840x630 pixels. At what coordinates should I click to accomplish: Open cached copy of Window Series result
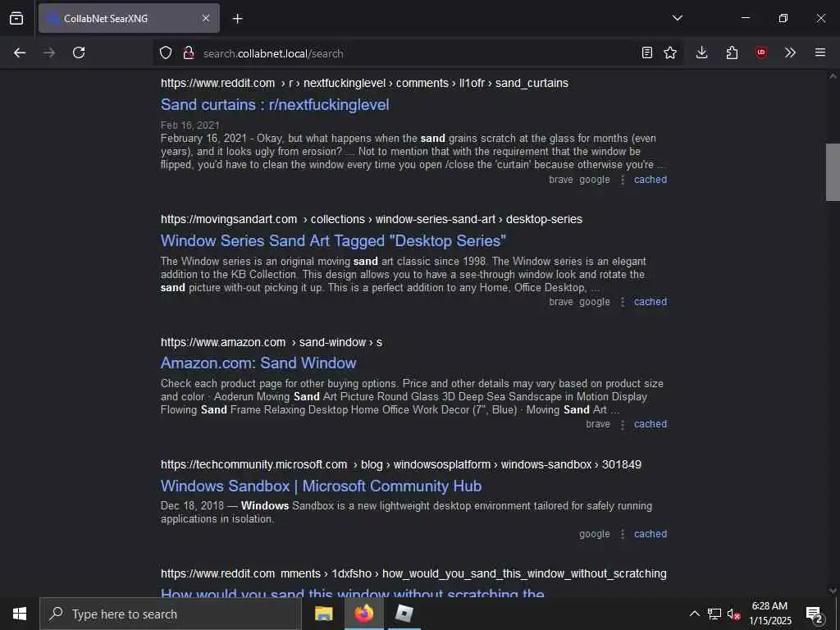(651, 302)
